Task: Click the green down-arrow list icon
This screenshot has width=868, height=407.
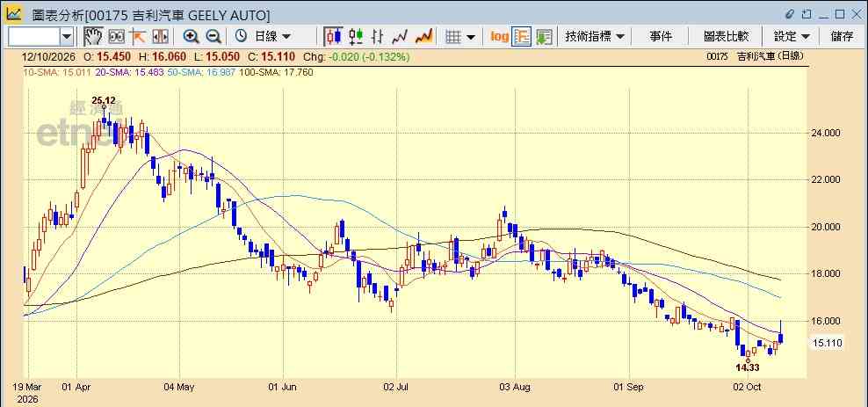Action: pos(544,37)
